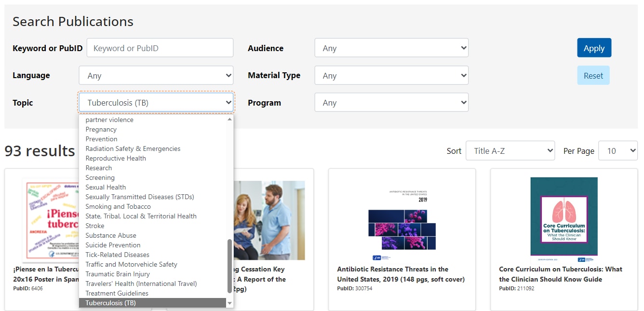Open the Audience dropdown
The width and height of the screenshot is (644, 311).
click(x=391, y=48)
